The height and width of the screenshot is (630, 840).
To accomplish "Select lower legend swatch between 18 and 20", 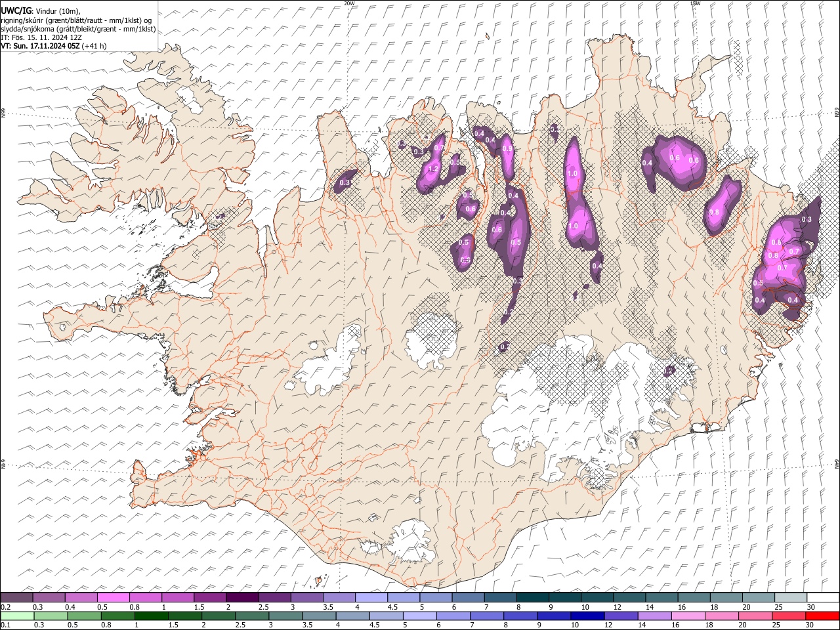I will [x=721, y=616].
